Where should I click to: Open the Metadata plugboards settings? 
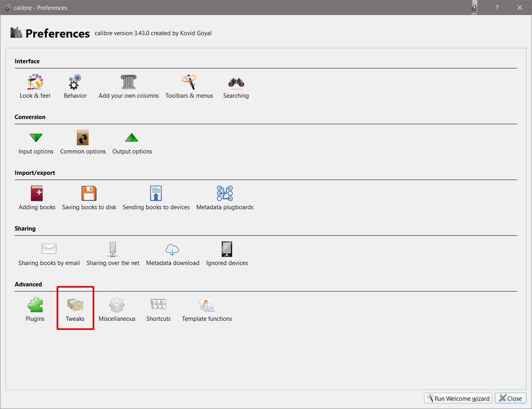225,198
